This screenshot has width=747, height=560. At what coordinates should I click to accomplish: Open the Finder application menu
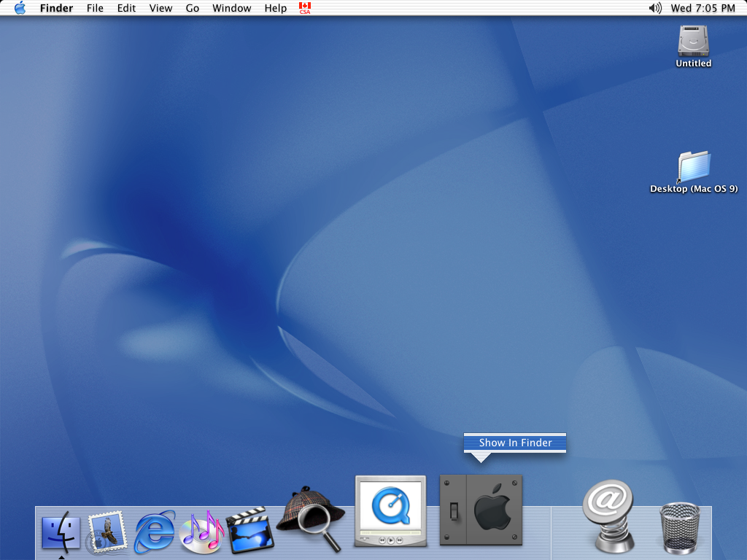(x=56, y=8)
